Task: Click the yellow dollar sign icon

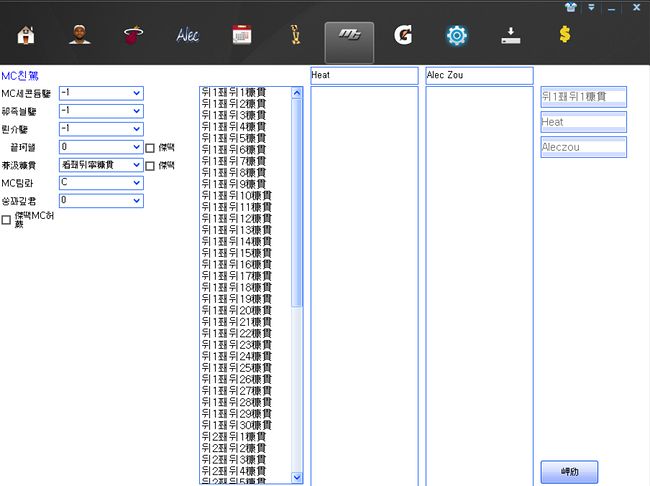Action: pyautogui.click(x=565, y=36)
